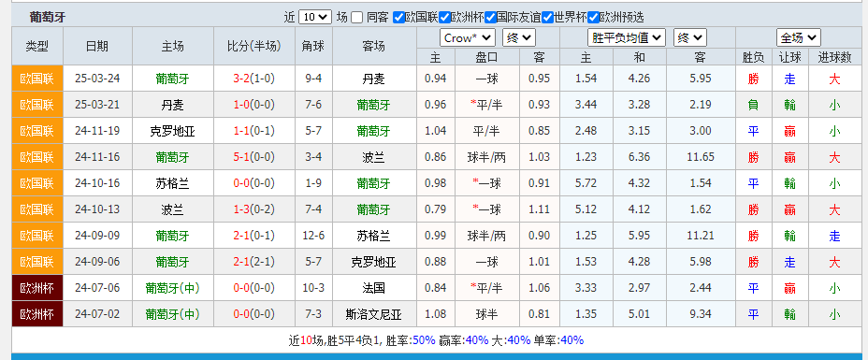
Task: Uncheck the 欧洲预选 filter checkbox
Action: [x=594, y=18]
